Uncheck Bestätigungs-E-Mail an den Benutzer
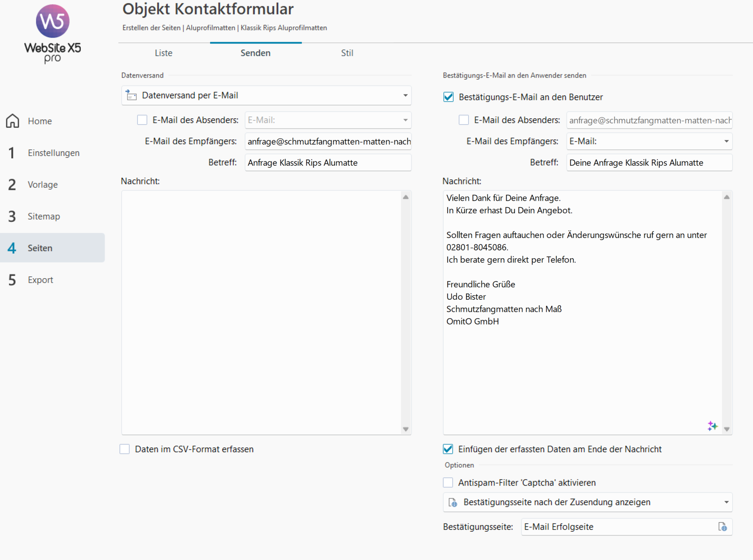Screen dimensions: 753x560 point(448,97)
